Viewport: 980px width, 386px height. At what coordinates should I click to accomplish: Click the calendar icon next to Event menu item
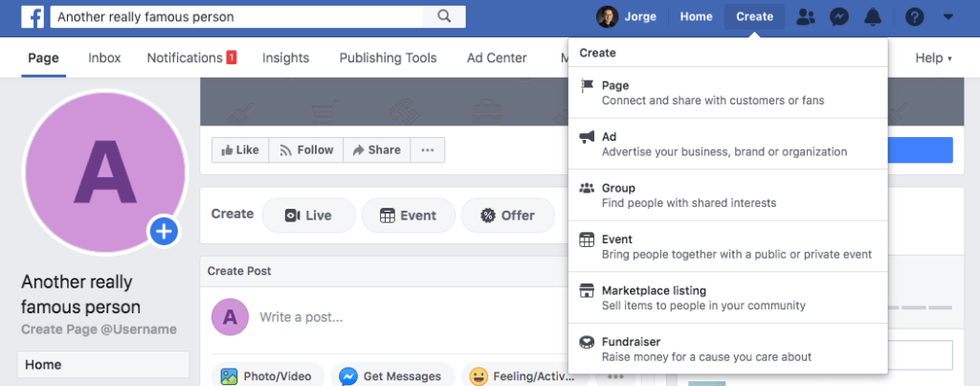coord(587,239)
